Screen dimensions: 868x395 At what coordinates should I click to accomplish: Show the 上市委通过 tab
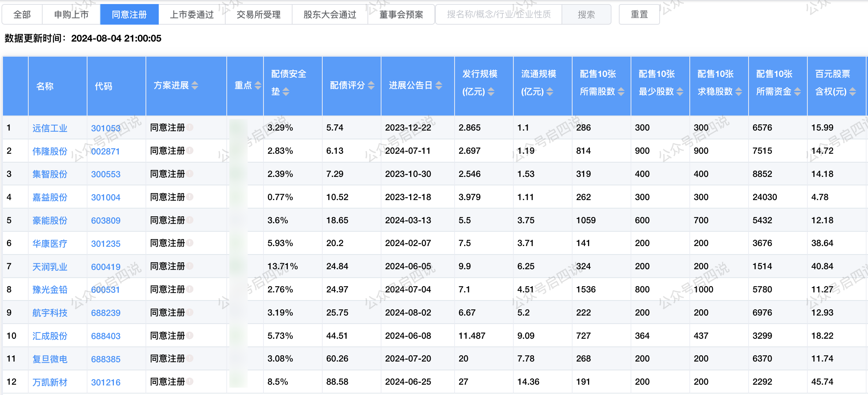191,15
